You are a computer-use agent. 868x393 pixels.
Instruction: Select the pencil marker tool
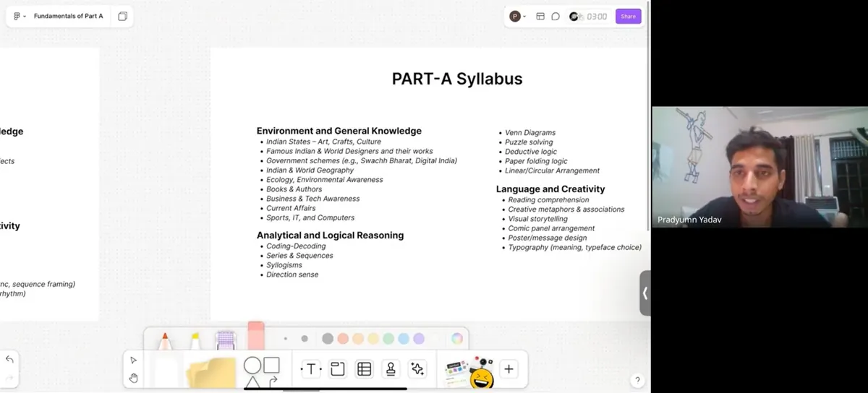click(165, 340)
